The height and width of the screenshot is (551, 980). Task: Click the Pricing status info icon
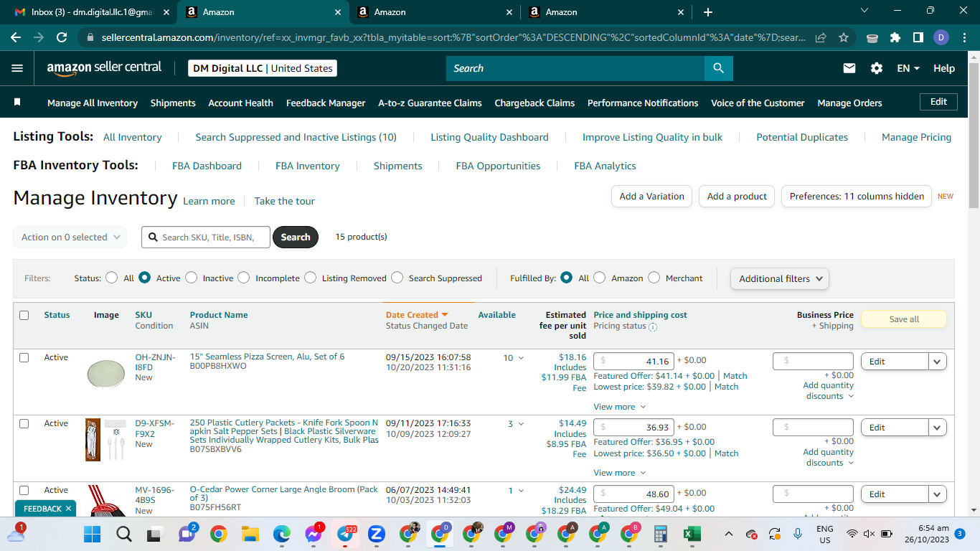(x=653, y=326)
